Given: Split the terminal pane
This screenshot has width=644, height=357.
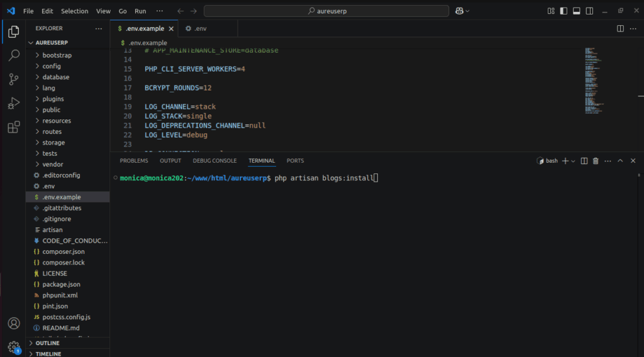Looking at the screenshot, I should point(584,161).
